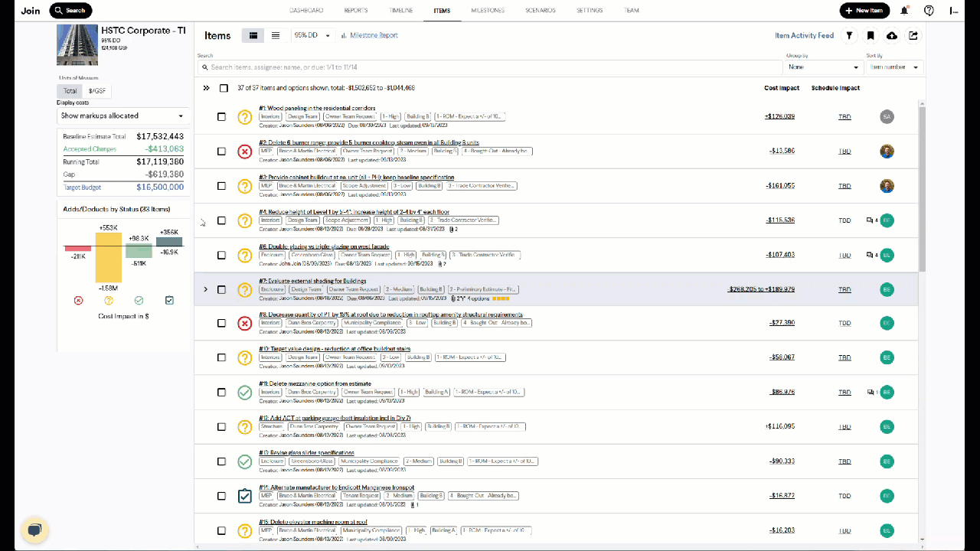Image resolution: width=980 pixels, height=551 pixels.
Task: Click the yellow pending bar in status chart
Action: 108,258
